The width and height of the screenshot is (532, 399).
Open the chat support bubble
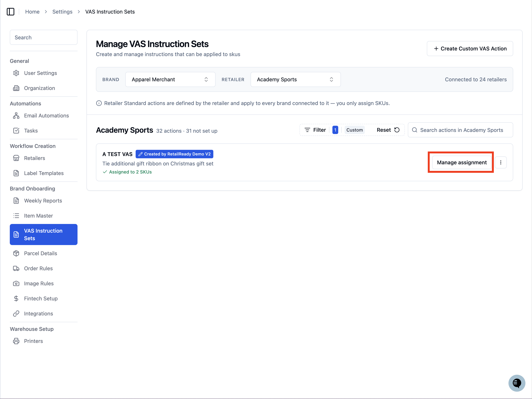point(517,383)
